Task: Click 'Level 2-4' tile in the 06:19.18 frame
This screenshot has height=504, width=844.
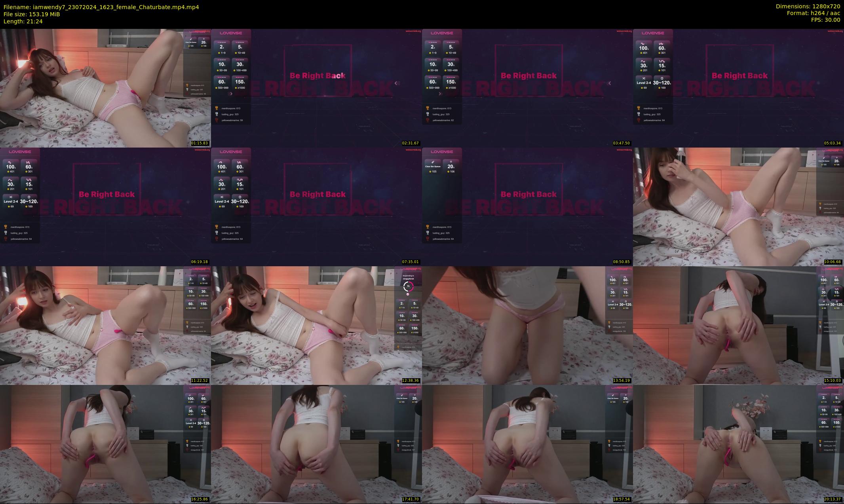Action: click(x=11, y=201)
